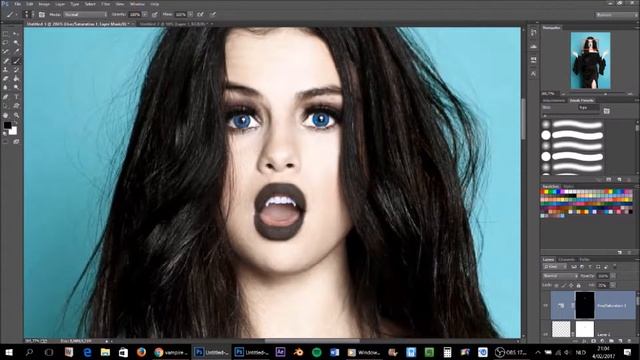Select the Dodge tool
This screenshot has height=360, width=640.
16,87
